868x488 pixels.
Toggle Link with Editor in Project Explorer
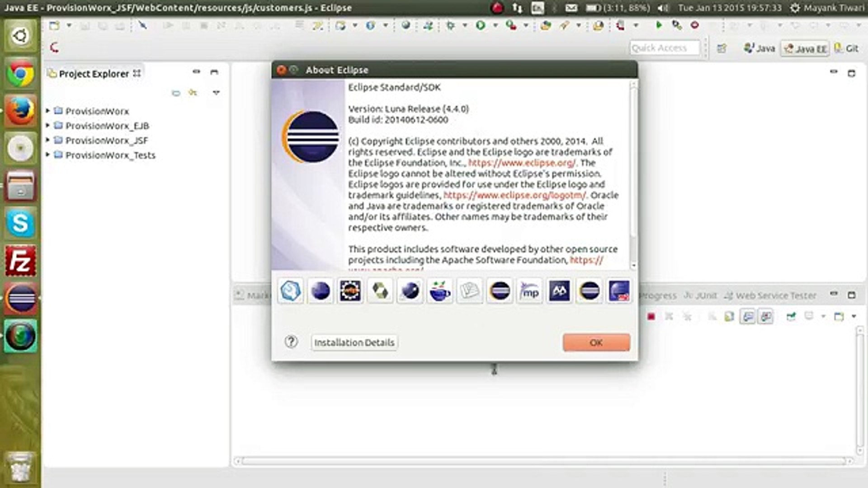coord(193,93)
